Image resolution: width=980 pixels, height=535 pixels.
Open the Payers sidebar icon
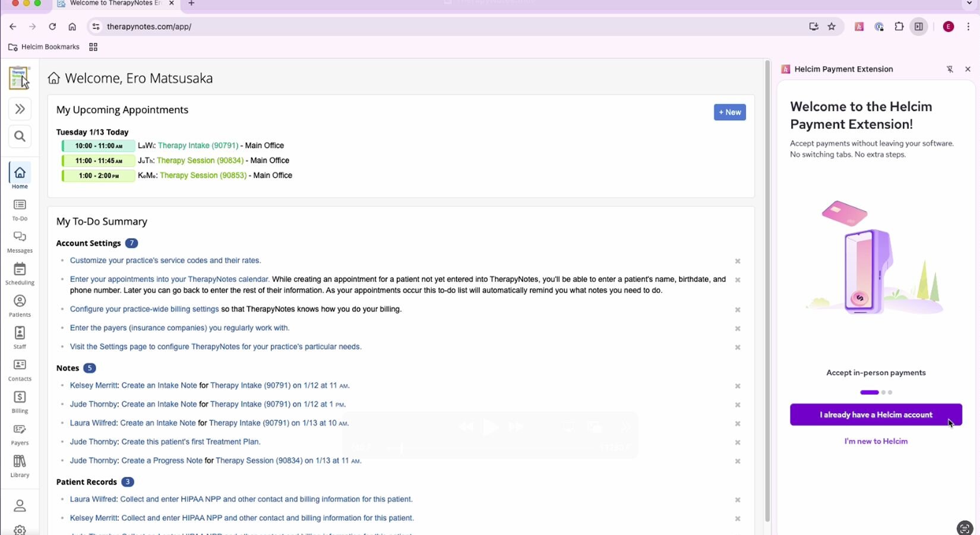(x=20, y=434)
